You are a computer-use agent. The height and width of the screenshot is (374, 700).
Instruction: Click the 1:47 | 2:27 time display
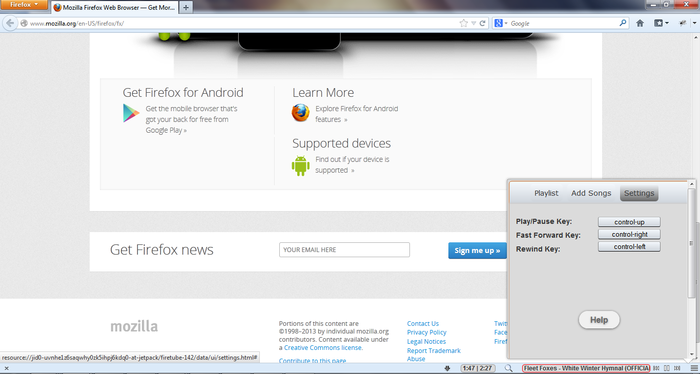[477, 368]
